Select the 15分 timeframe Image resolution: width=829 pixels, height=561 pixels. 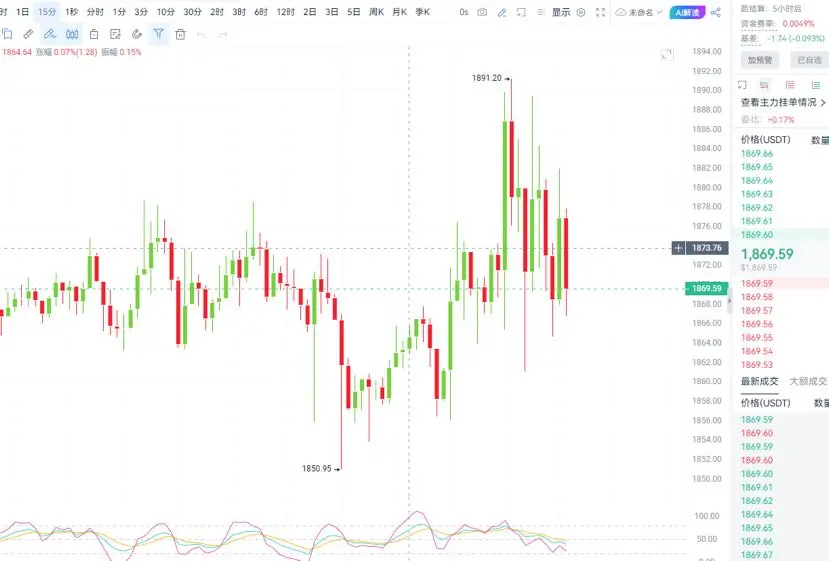click(47, 12)
